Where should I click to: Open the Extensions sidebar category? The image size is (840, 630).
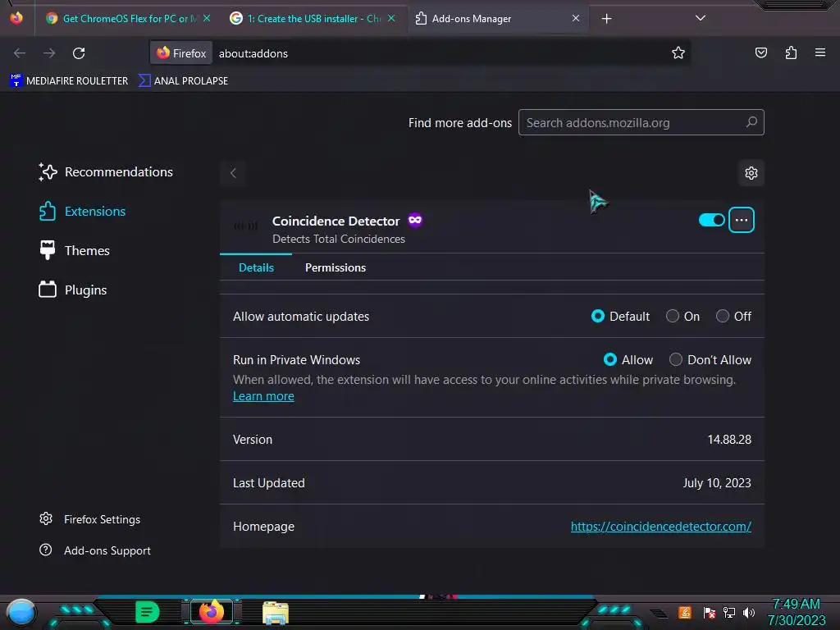pyautogui.click(x=83, y=211)
